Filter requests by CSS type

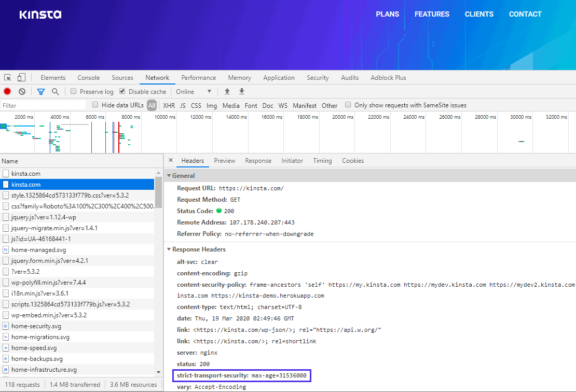tap(196, 105)
